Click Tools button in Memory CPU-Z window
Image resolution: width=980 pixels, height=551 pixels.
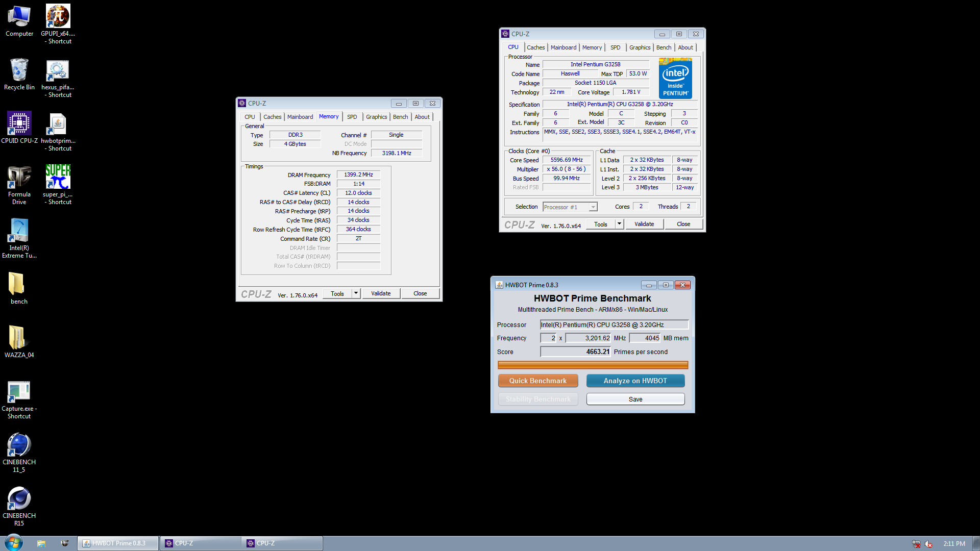pos(337,293)
